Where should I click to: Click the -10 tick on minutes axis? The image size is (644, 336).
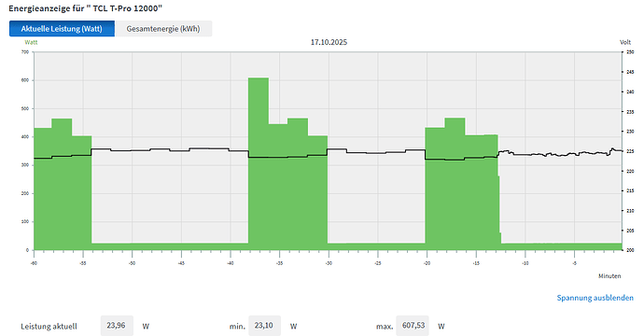[525, 263]
